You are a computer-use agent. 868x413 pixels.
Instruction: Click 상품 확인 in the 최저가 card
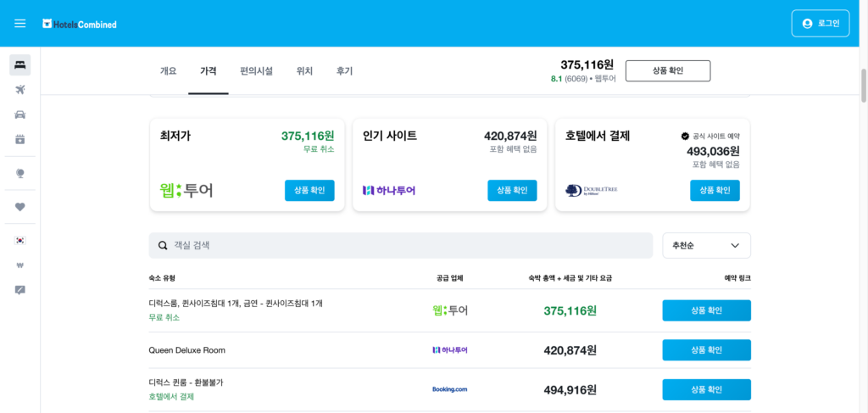pos(309,191)
